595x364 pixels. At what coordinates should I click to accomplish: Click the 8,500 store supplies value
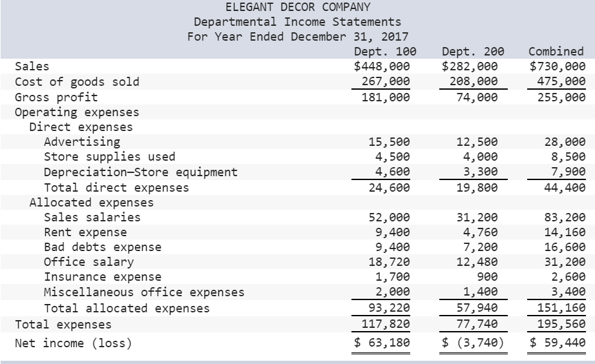tap(569, 157)
